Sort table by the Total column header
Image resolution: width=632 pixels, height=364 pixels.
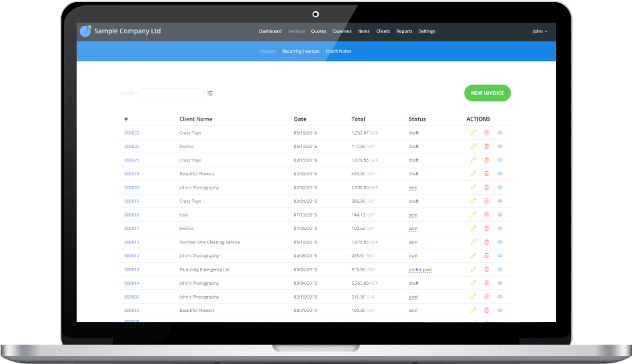click(x=358, y=119)
